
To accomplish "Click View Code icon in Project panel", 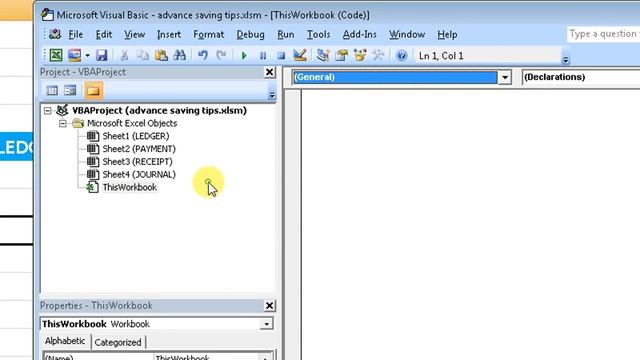I will [x=52, y=90].
